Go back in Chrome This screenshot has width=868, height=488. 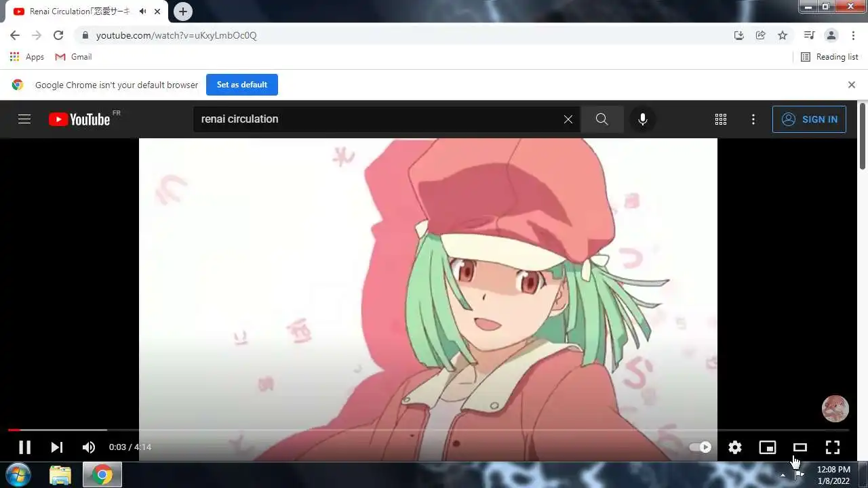click(15, 35)
